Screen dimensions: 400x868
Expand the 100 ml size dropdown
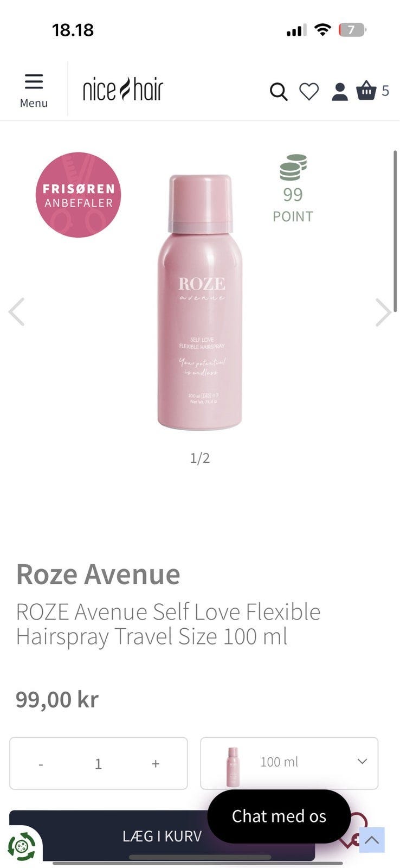click(289, 763)
